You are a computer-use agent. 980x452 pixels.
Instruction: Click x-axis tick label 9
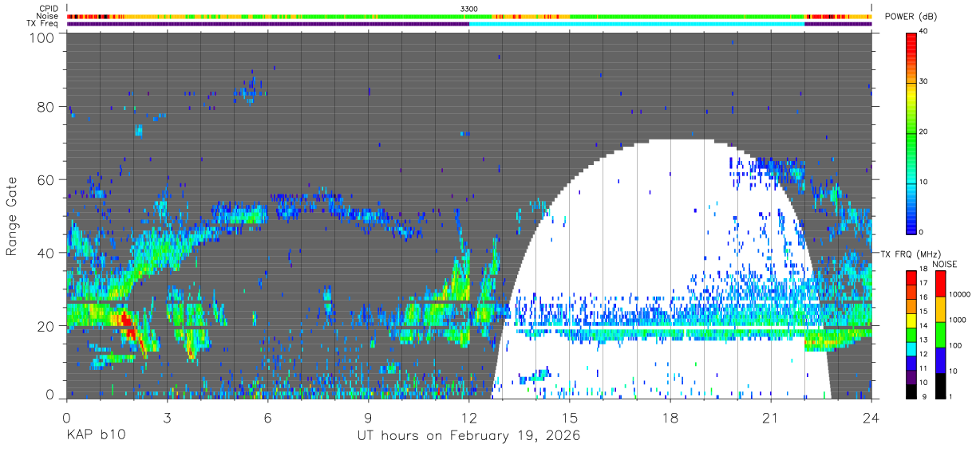coord(369,417)
